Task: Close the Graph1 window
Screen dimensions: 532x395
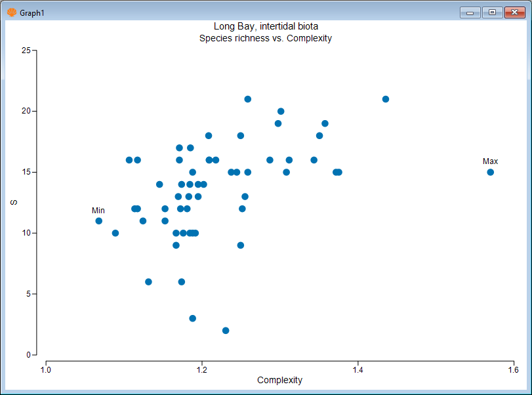Action: point(514,12)
